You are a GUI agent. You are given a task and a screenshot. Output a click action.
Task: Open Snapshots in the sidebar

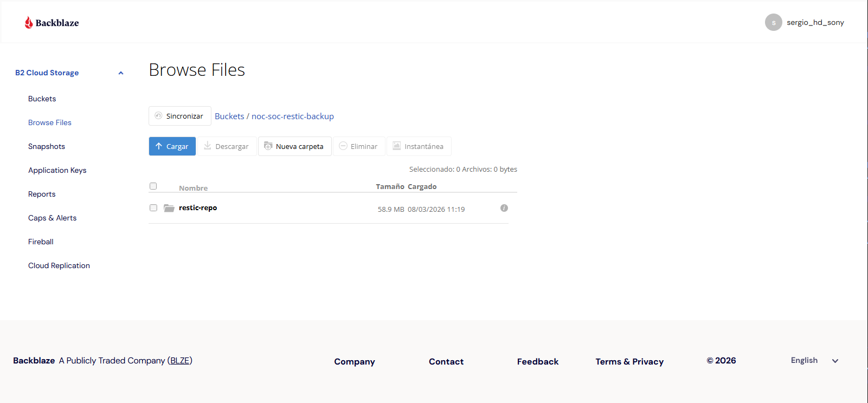pyautogui.click(x=47, y=146)
